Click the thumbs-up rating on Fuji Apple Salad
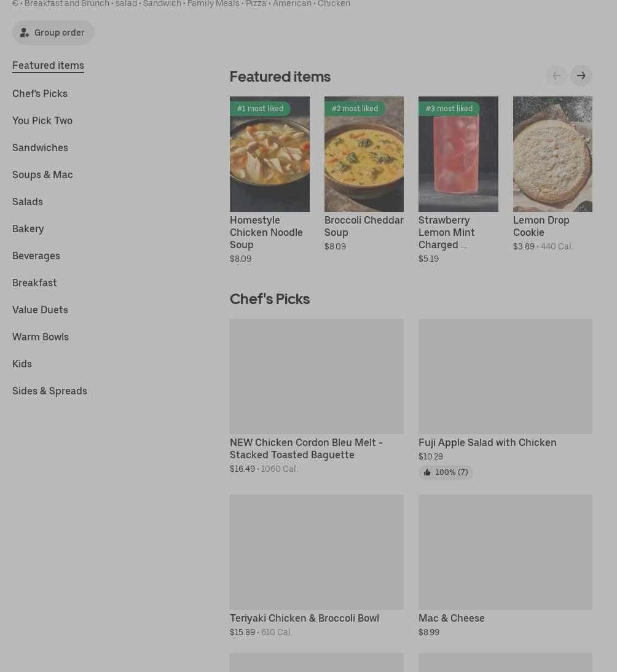The image size is (617, 672). pos(446,472)
